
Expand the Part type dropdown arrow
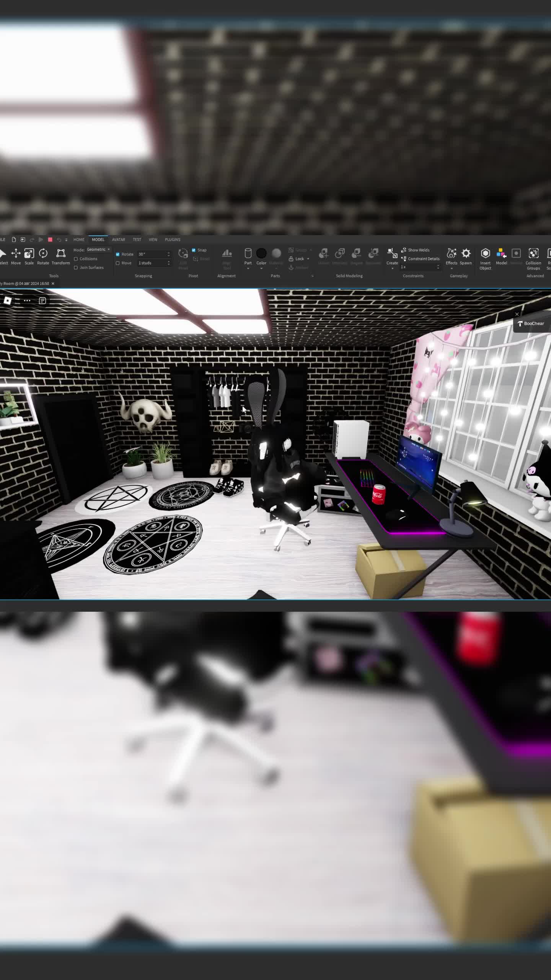coord(248,268)
